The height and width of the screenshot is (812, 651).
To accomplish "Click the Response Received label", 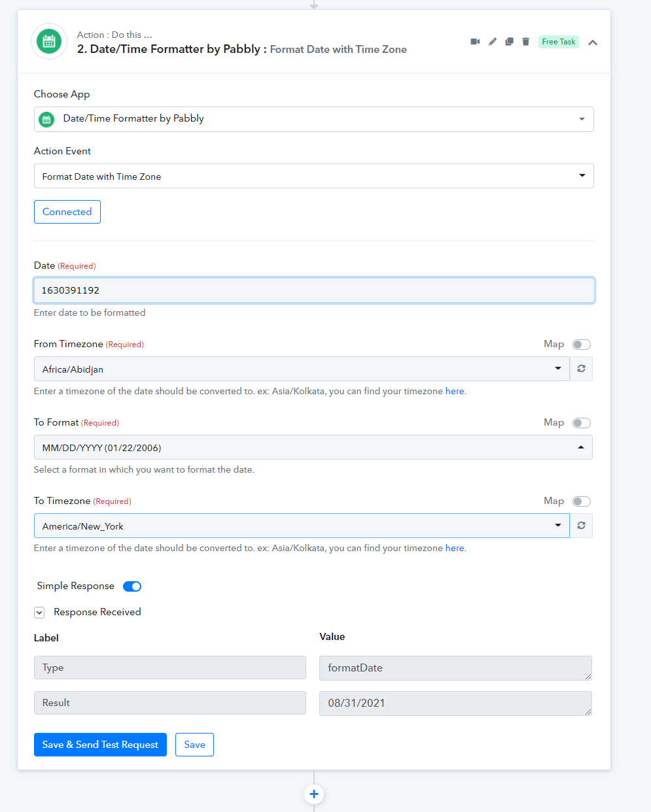I will tap(97, 612).
